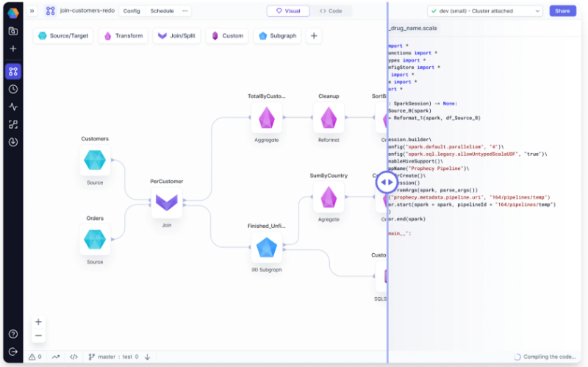
Task: Open the activity pulse monitor icon
Action: pyautogui.click(x=13, y=107)
